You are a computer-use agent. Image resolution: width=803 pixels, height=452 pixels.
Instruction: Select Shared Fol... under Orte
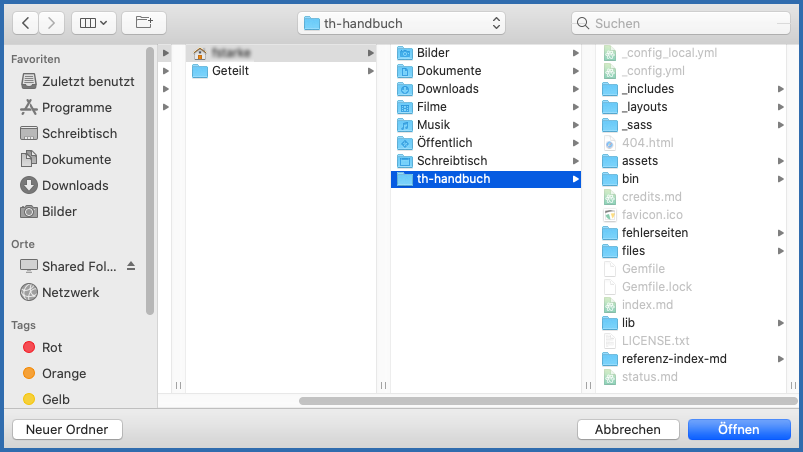(x=68, y=266)
